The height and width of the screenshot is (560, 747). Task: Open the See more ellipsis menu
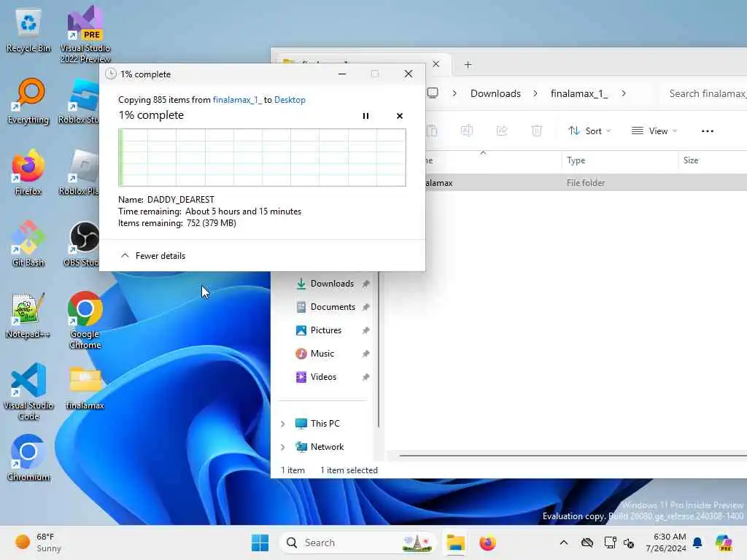point(707,131)
